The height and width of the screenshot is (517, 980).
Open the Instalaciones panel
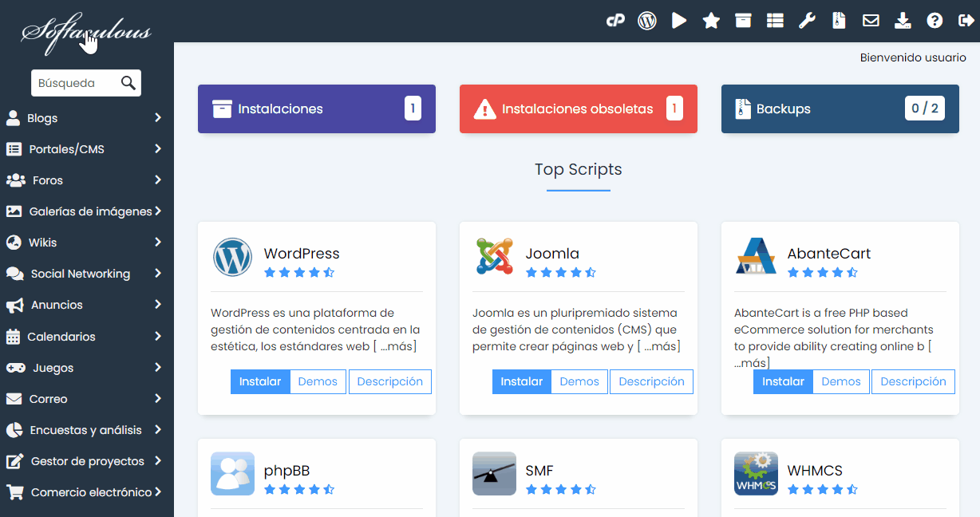(x=317, y=109)
